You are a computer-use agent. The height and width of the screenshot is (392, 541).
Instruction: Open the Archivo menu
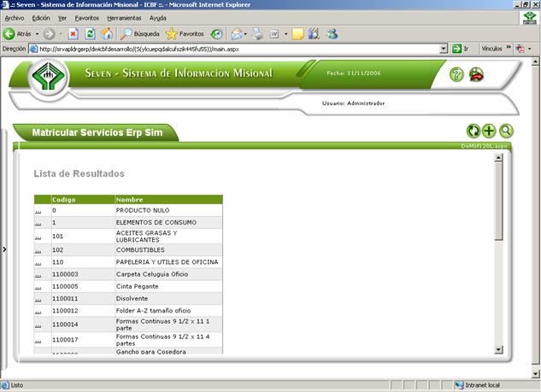15,18
